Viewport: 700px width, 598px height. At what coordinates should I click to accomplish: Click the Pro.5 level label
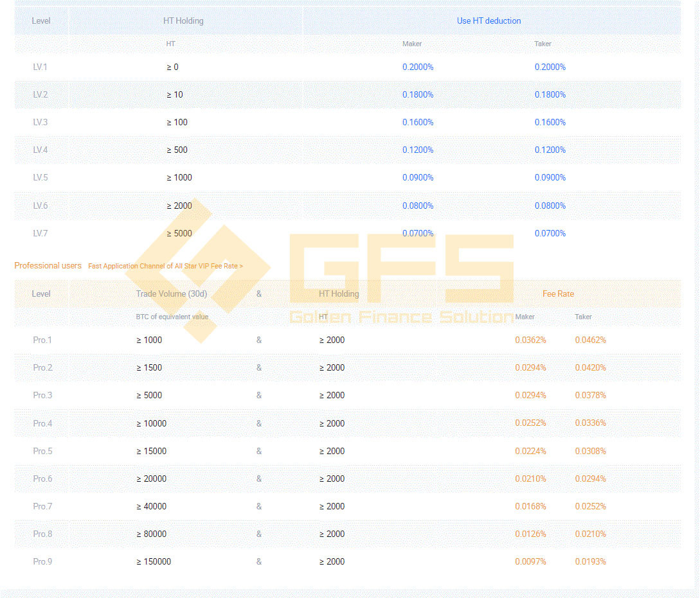(42, 451)
